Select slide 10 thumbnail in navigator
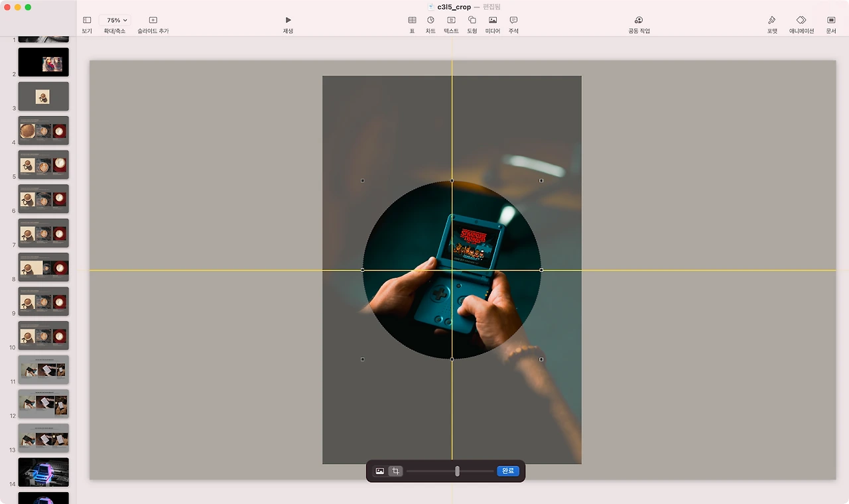 click(43, 336)
